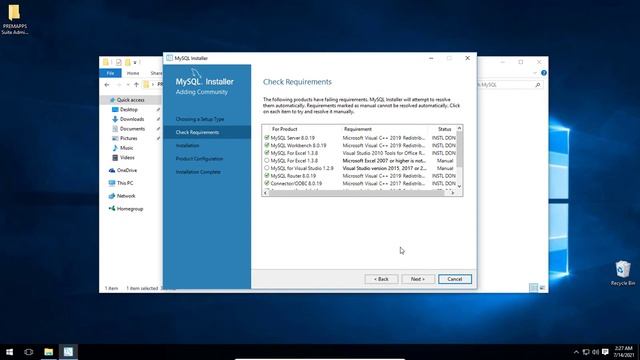640x360 pixels.
Task: Click the '1 item' status bar text
Action: [x=111, y=289]
